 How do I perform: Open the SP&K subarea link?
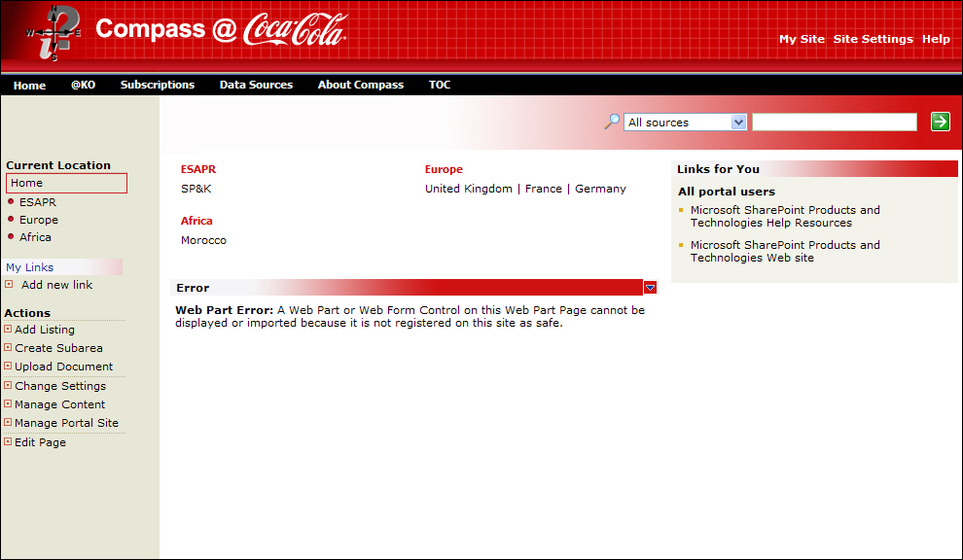click(196, 189)
